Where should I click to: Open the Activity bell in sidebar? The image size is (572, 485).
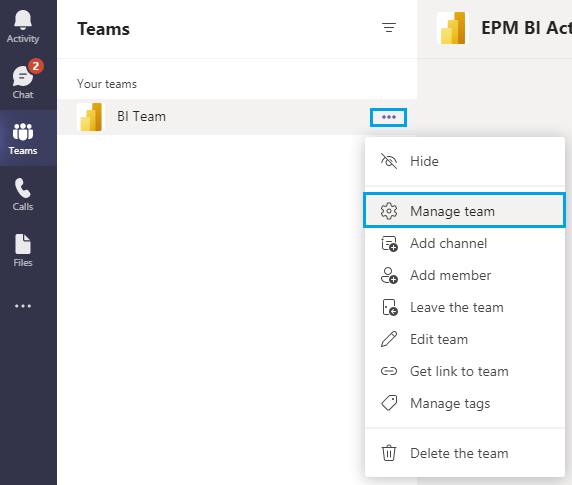pos(23,27)
